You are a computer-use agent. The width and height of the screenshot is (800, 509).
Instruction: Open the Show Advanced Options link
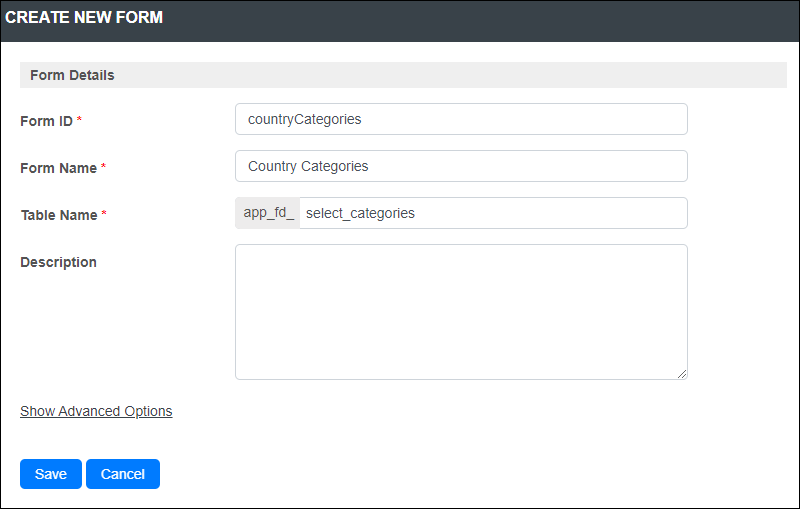click(x=96, y=411)
